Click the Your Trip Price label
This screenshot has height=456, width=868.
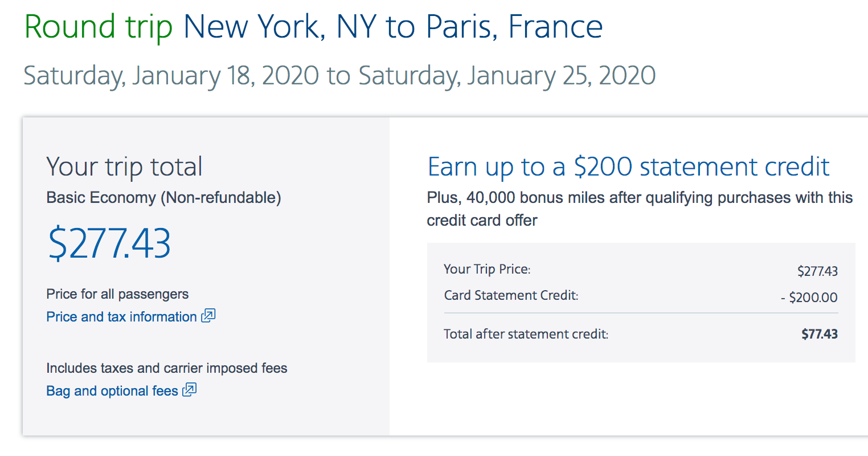click(x=487, y=269)
